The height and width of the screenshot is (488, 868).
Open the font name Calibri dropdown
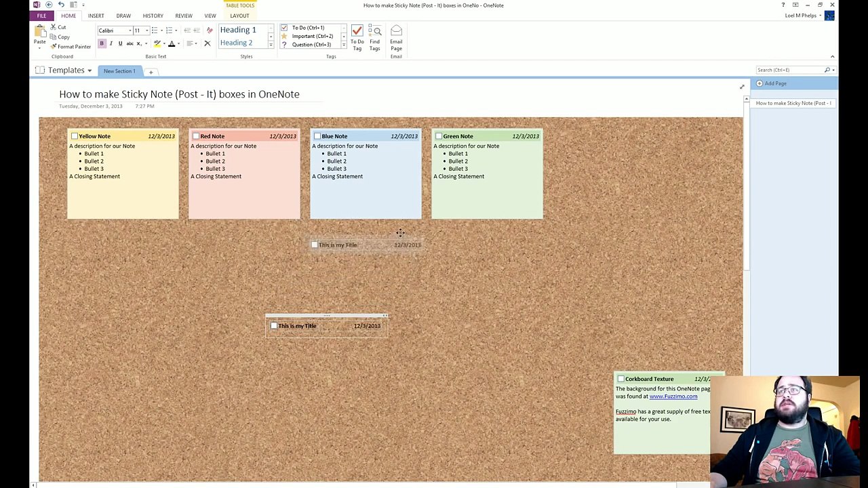point(130,30)
